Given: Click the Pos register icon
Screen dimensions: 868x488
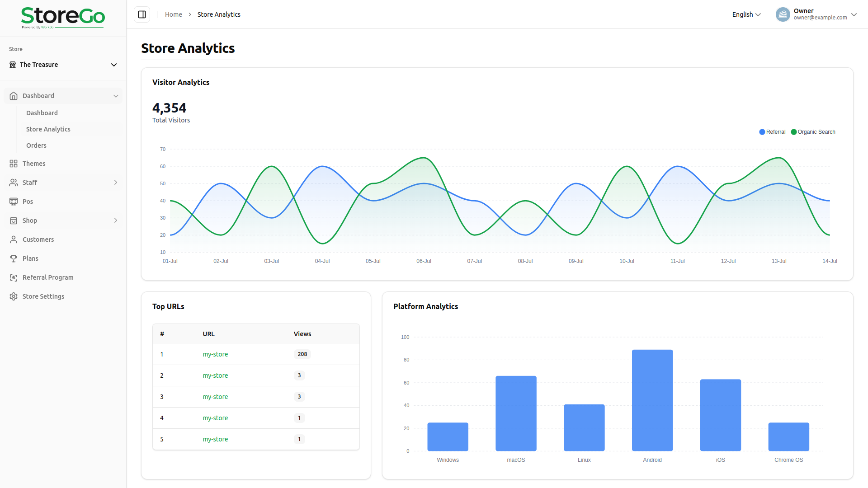Looking at the screenshot, I should [14, 202].
